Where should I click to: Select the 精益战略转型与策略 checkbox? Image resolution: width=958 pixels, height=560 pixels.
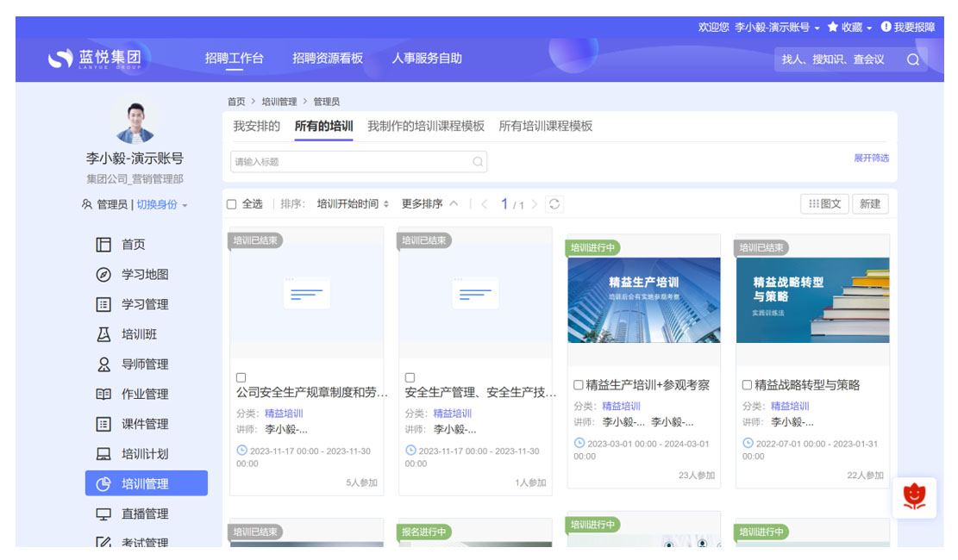(748, 385)
